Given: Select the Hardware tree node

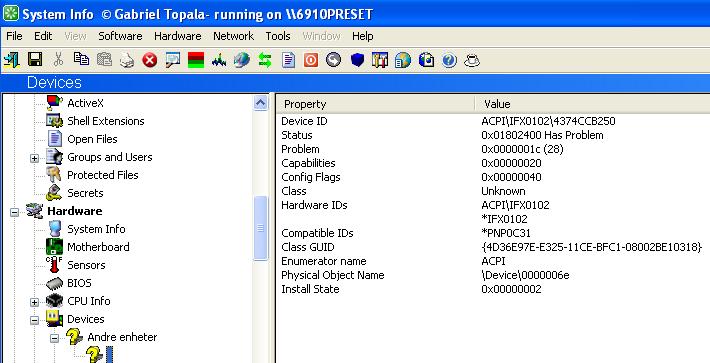Looking at the screenshot, I should (75, 211).
